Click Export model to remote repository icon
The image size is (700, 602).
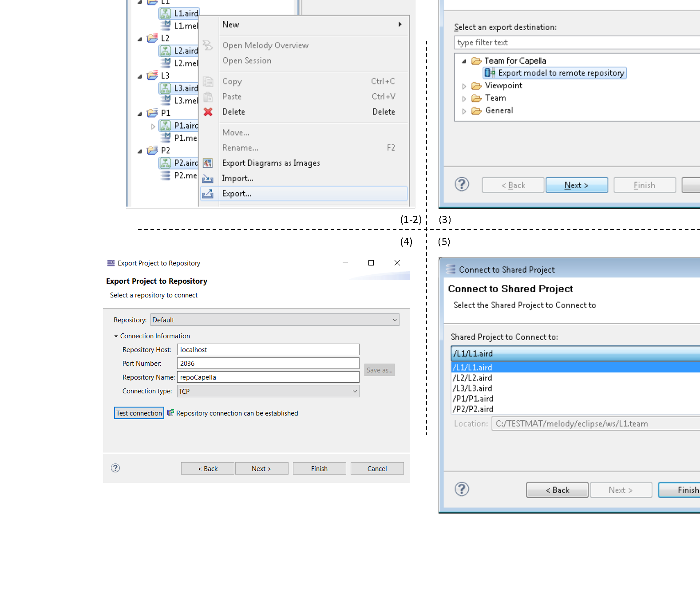pyautogui.click(x=490, y=73)
